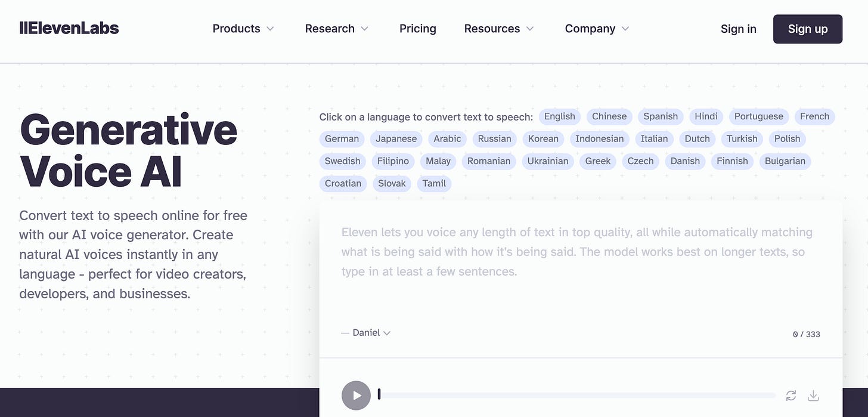
Task: Select Arabic language
Action: [447, 138]
